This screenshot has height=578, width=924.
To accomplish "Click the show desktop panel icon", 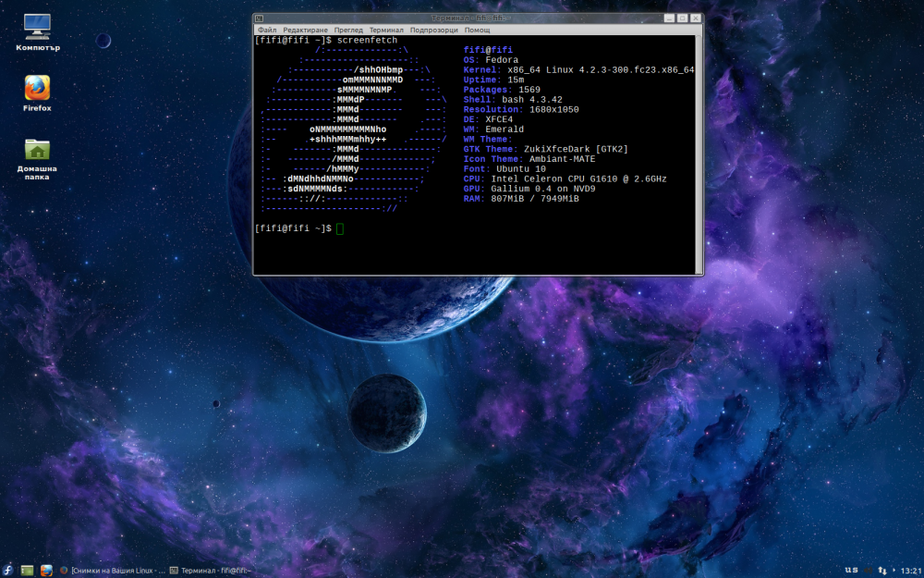I will [x=27, y=571].
